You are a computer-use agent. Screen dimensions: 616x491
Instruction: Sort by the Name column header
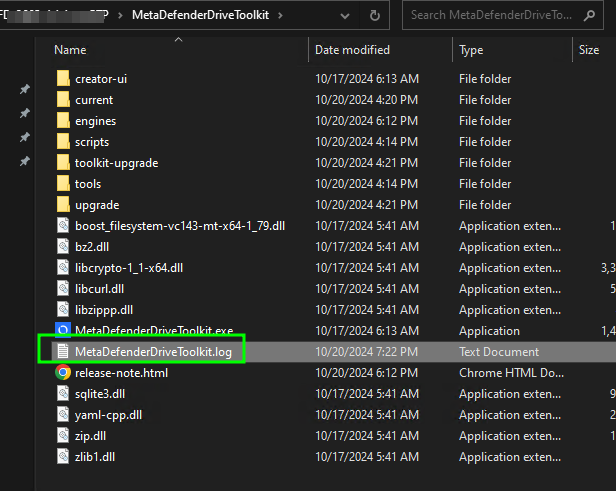coord(70,50)
